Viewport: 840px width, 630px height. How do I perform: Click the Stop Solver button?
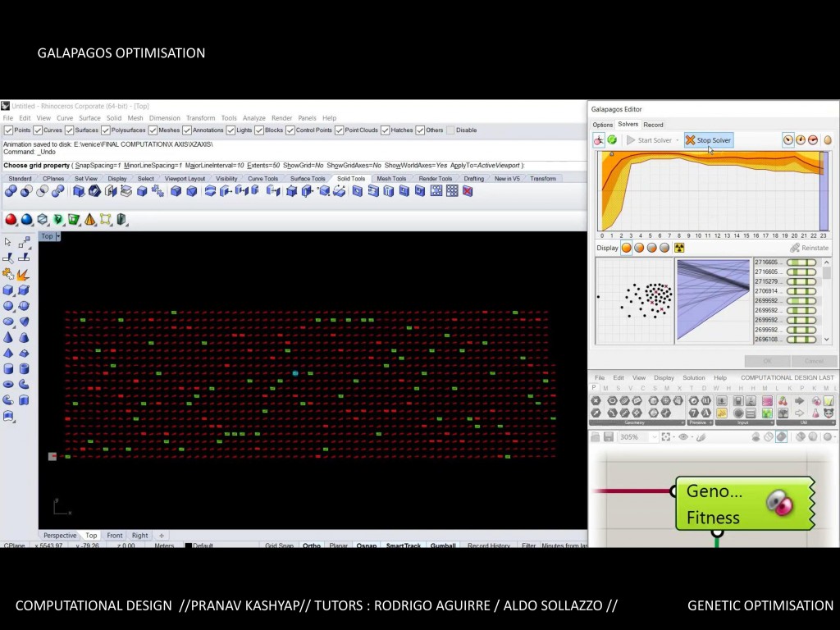coord(709,140)
